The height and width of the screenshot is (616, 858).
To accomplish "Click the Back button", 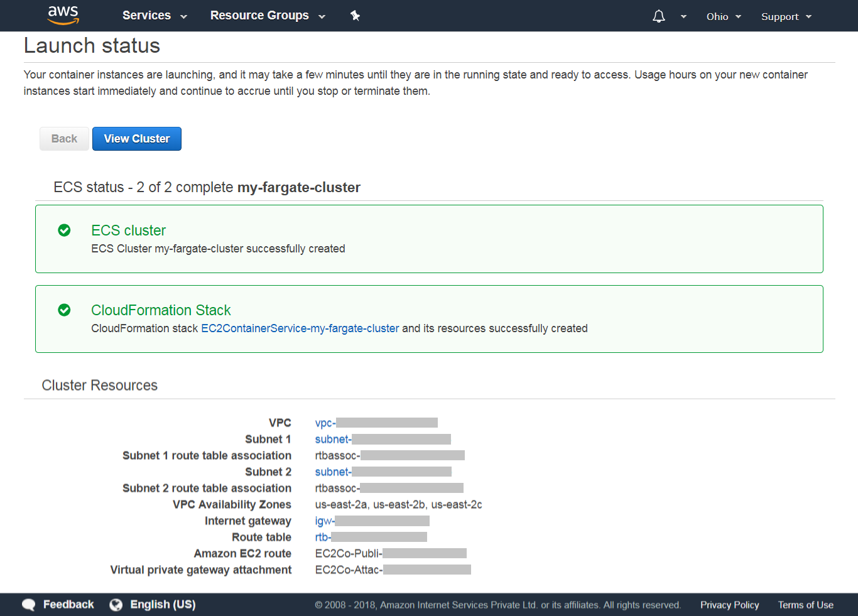I will [x=64, y=139].
